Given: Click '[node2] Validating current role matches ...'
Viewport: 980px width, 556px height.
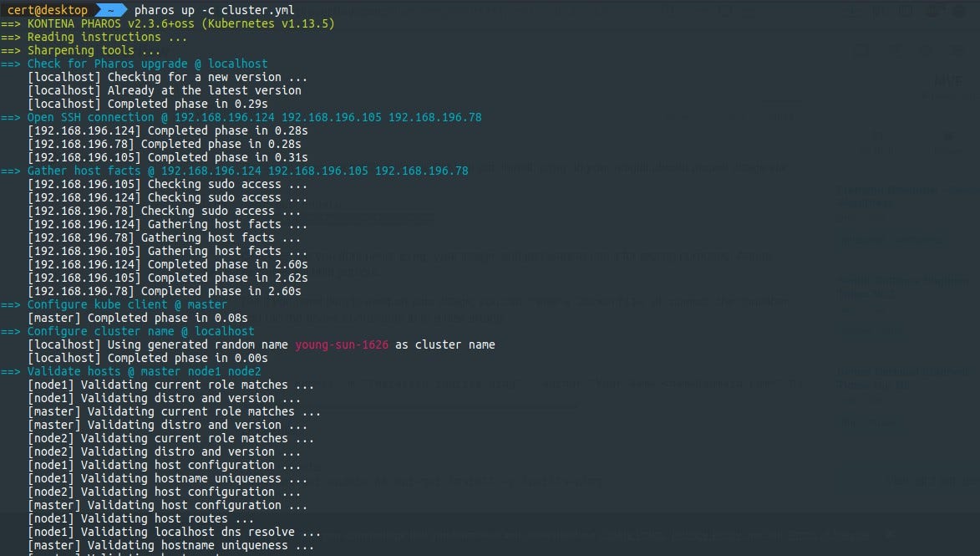Looking at the screenshot, I should [x=170, y=438].
